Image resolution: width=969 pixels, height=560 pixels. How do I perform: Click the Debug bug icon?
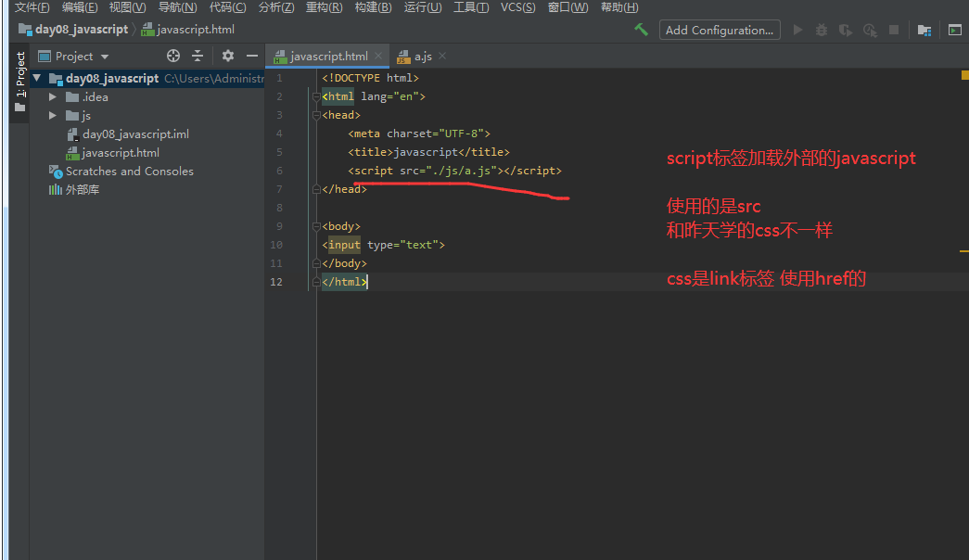pos(822,30)
